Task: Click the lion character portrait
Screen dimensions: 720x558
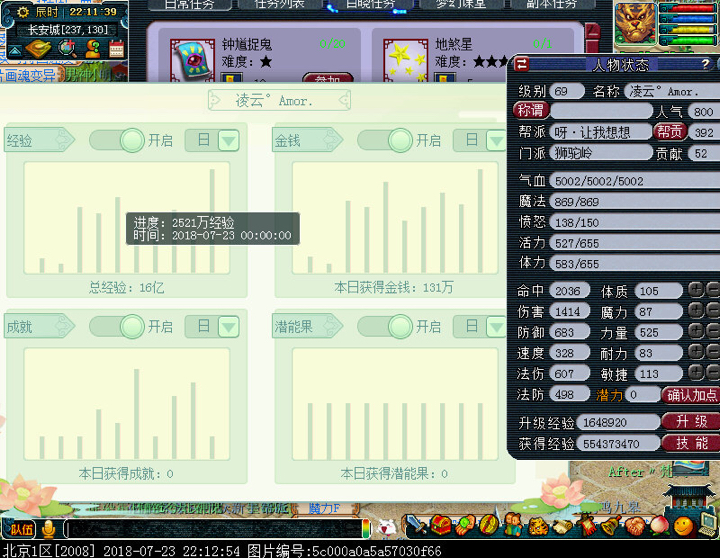Action: 635,21
